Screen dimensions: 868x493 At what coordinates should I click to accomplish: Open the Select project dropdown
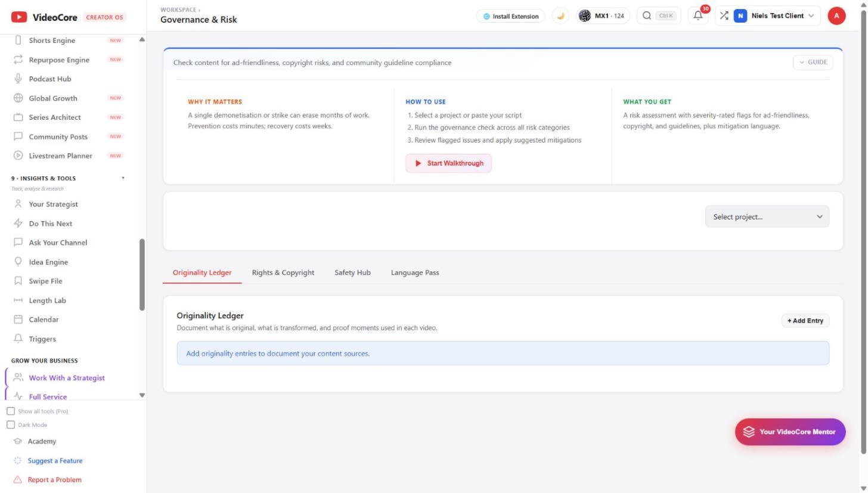767,217
